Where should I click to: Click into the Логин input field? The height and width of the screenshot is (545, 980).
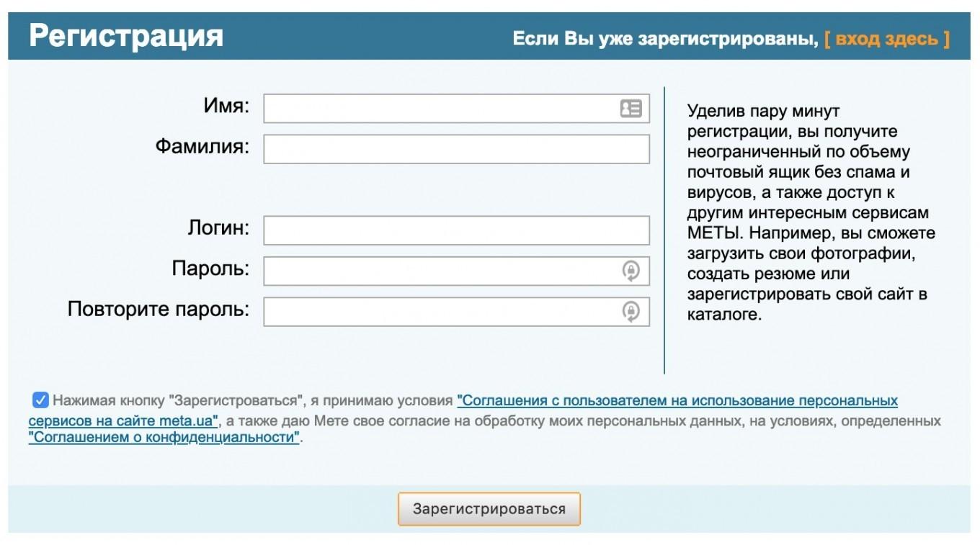tap(455, 230)
